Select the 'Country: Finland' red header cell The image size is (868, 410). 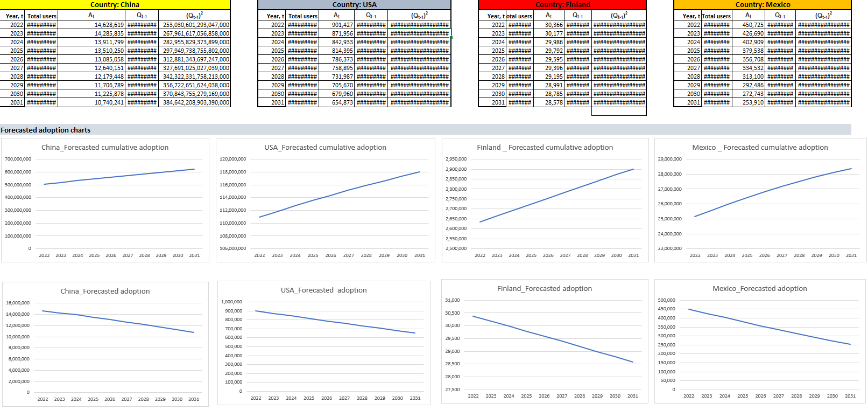[562, 4]
